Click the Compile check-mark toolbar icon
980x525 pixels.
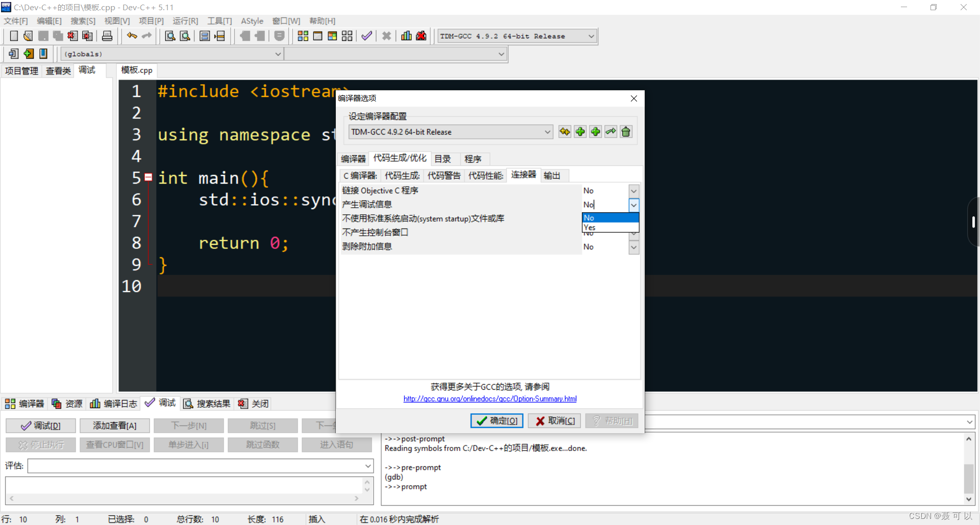pos(366,36)
